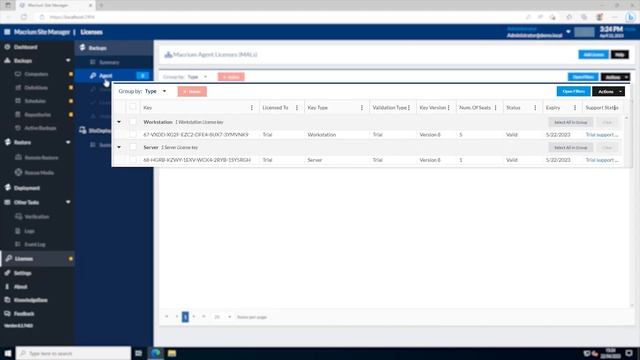Open Remote Restore in the sidebar
This screenshot has height=360, width=640.
41,158
